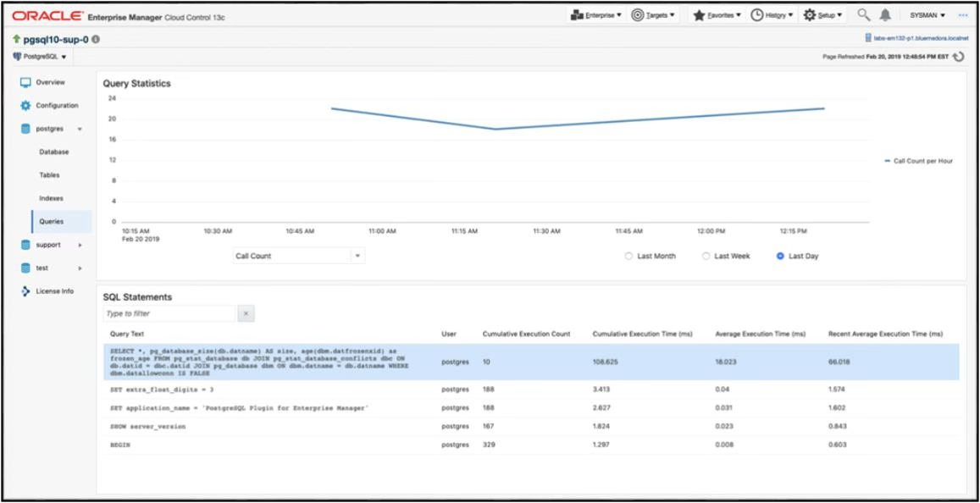Click the Configuration gear in the sidebar

point(25,105)
